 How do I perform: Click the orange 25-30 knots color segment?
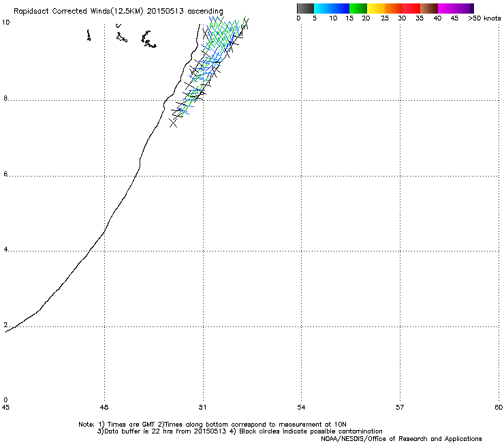point(394,8)
